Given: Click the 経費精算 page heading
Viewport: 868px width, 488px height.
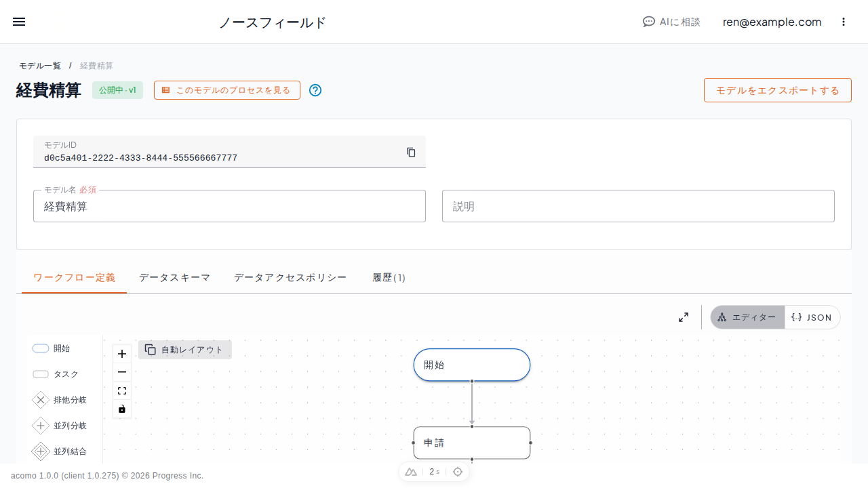Looking at the screenshot, I should pyautogui.click(x=49, y=90).
